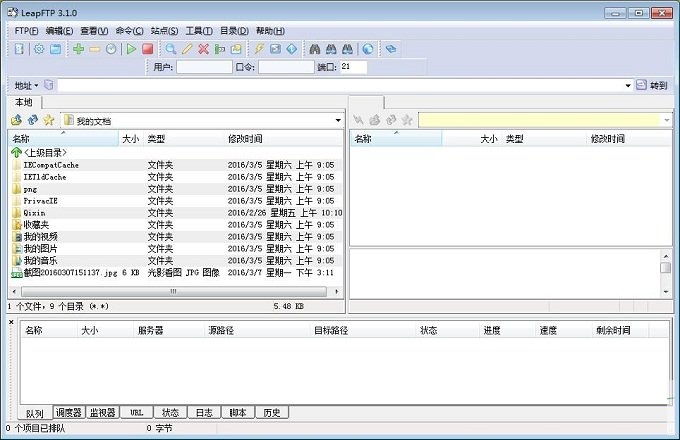Switch to the 日志 tab
The height and width of the screenshot is (440, 680).
[204, 412]
